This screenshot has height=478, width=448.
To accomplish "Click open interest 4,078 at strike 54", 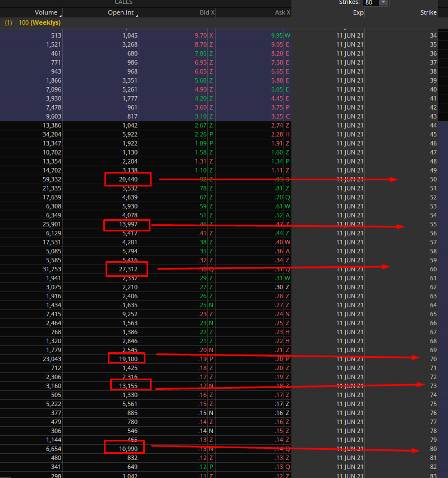I will point(130,216).
